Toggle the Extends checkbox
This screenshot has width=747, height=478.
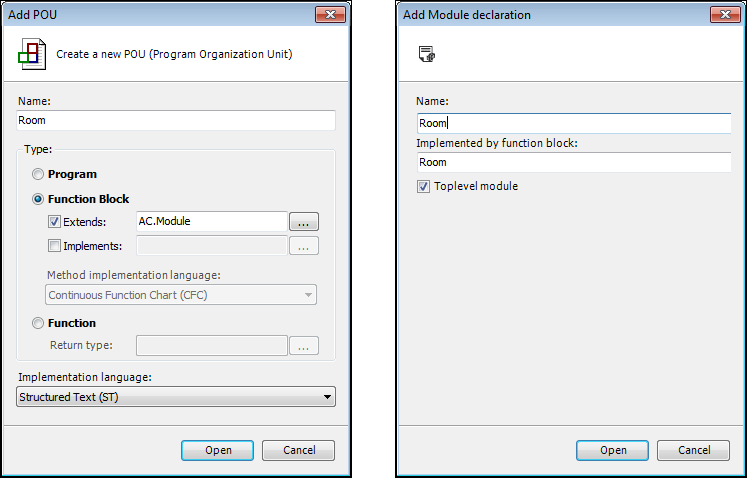tap(55, 221)
